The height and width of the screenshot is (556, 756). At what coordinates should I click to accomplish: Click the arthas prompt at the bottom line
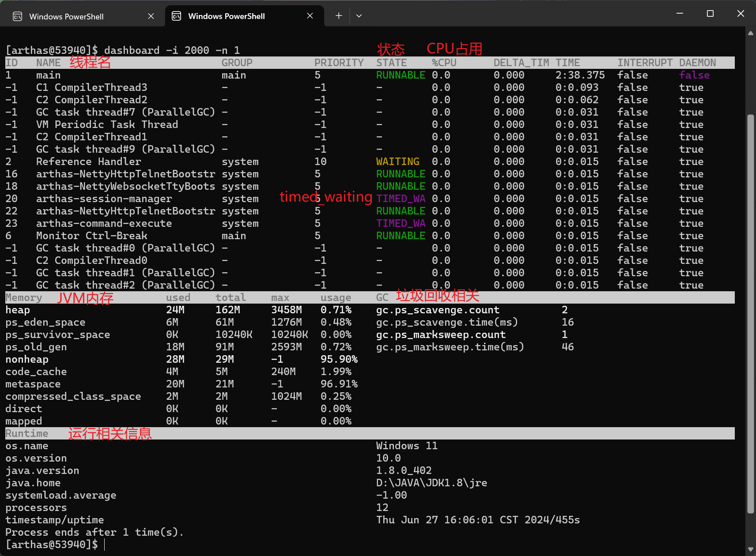point(52,545)
